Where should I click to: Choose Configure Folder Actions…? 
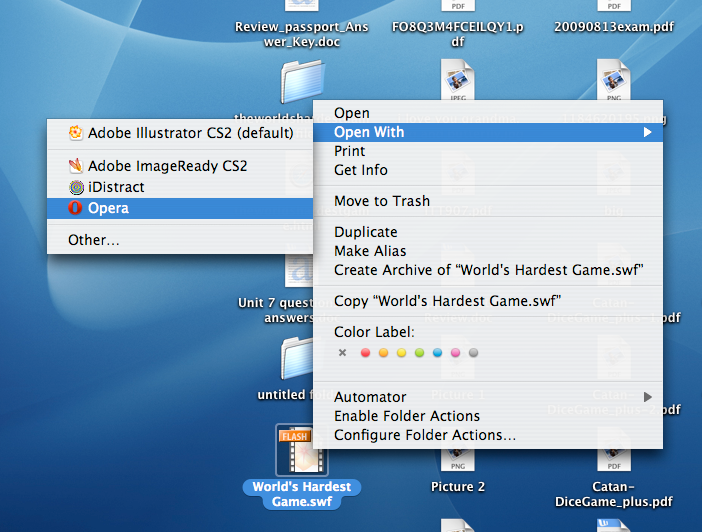click(488, 435)
